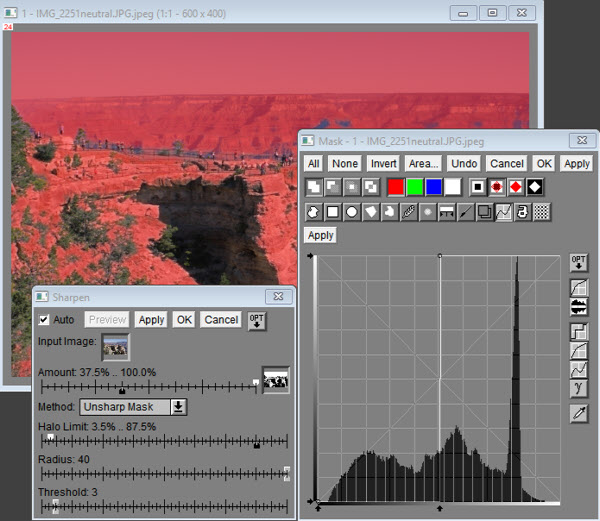Click the gamma curve icon
Viewport: 600px width, 521px height.
point(578,387)
